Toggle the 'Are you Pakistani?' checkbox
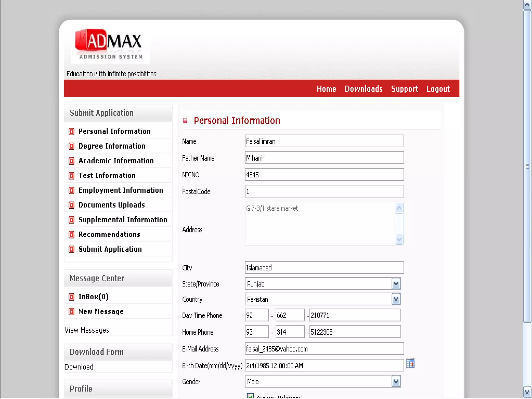This screenshot has height=399, width=532. (x=250, y=396)
